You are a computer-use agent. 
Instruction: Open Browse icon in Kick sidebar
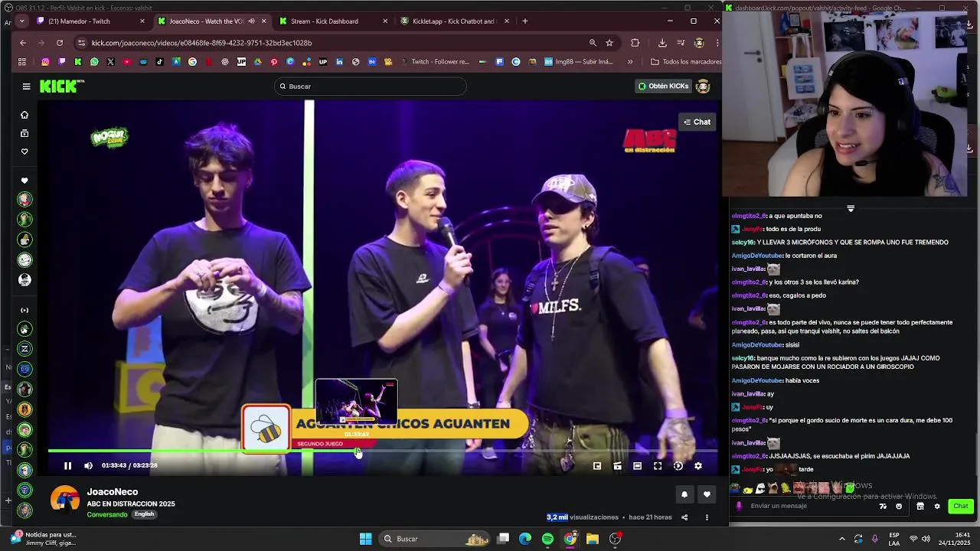(24, 133)
